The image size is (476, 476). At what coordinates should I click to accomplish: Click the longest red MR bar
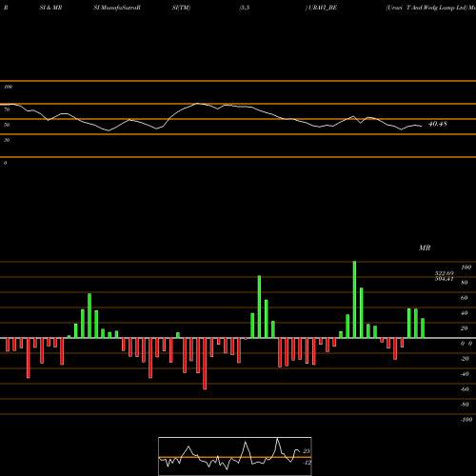tap(205, 364)
